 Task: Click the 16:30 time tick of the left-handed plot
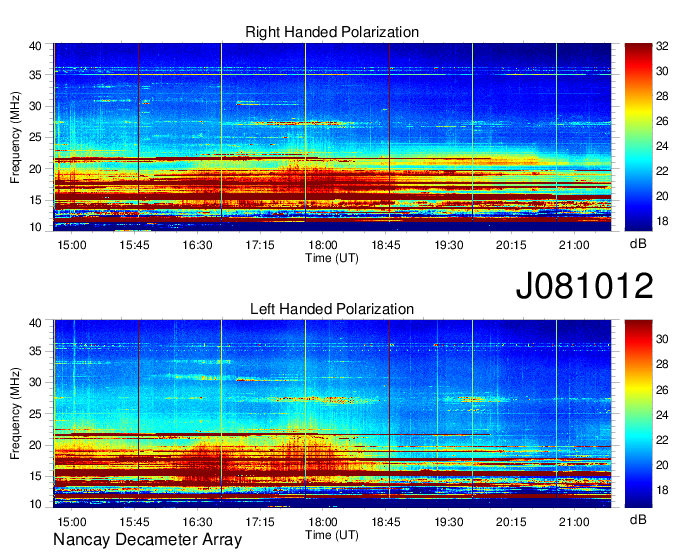click(197, 522)
